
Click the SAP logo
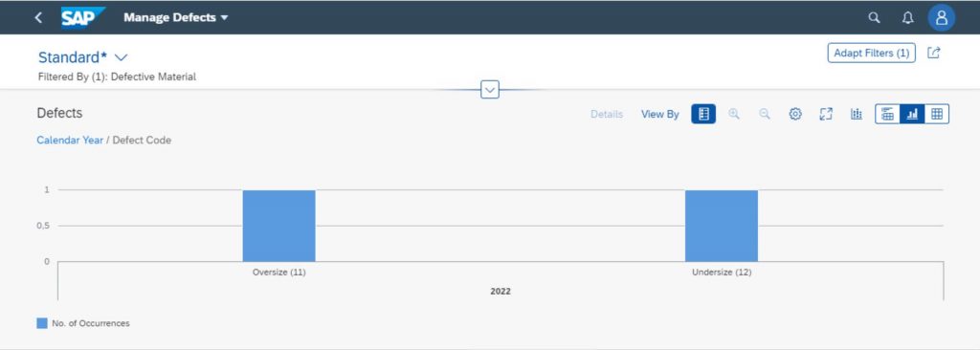click(x=83, y=17)
